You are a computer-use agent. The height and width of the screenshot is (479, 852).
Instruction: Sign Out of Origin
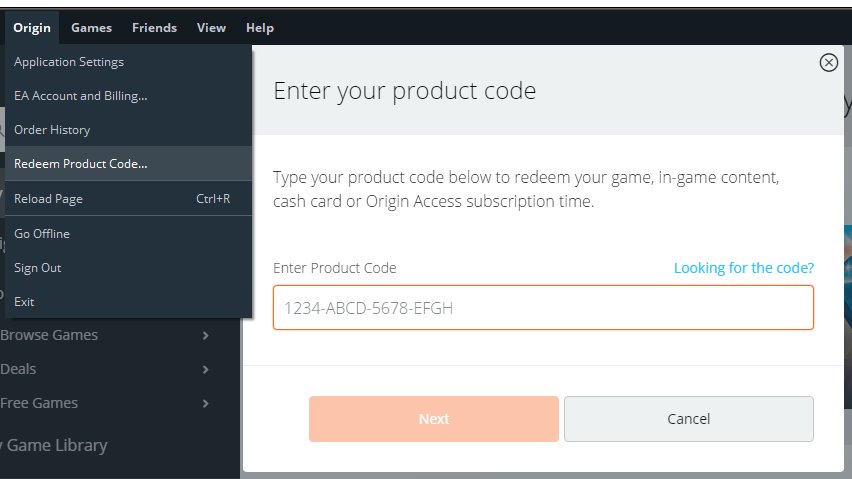38,268
